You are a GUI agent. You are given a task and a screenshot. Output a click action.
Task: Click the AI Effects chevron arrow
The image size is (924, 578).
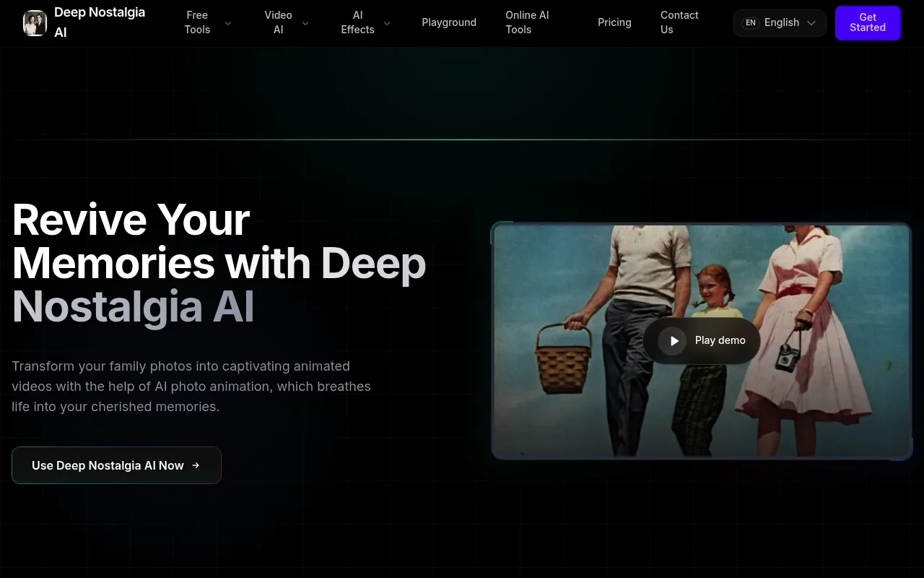(387, 23)
